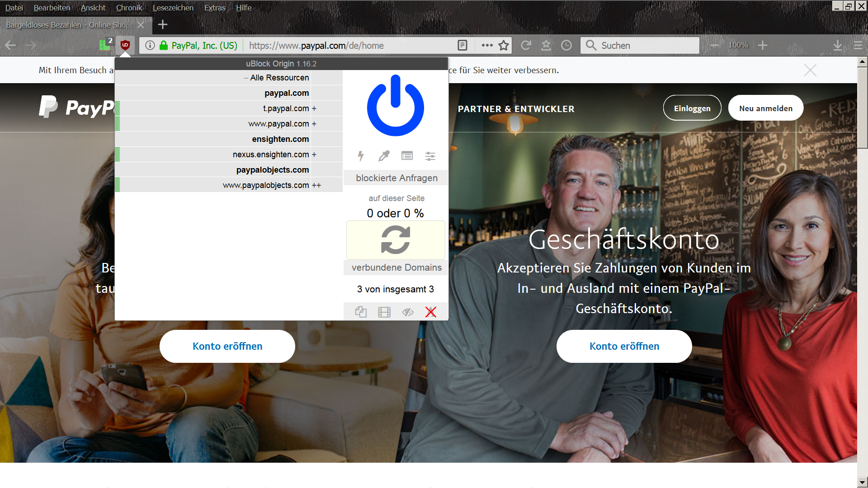Open the Lesezeichen menu
The image size is (868, 488).
click(173, 8)
